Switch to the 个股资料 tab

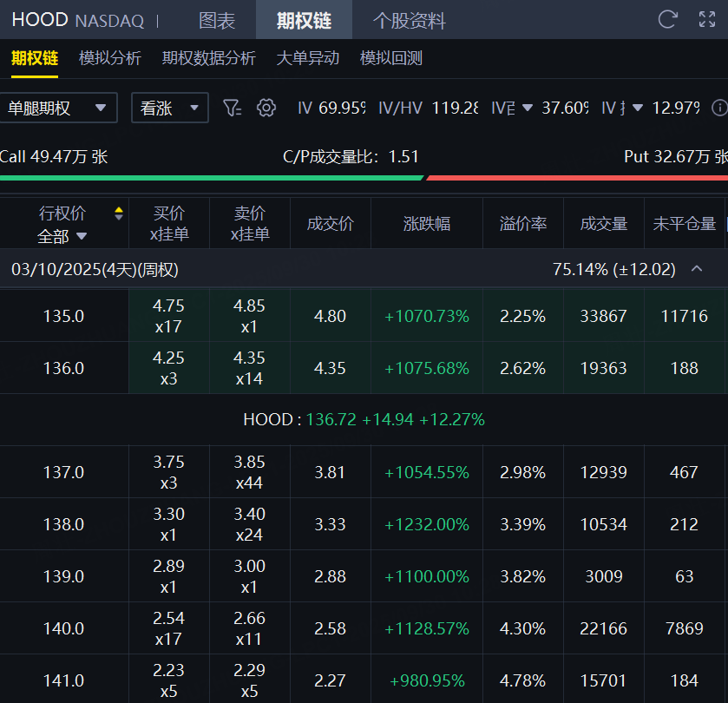click(x=409, y=20)
